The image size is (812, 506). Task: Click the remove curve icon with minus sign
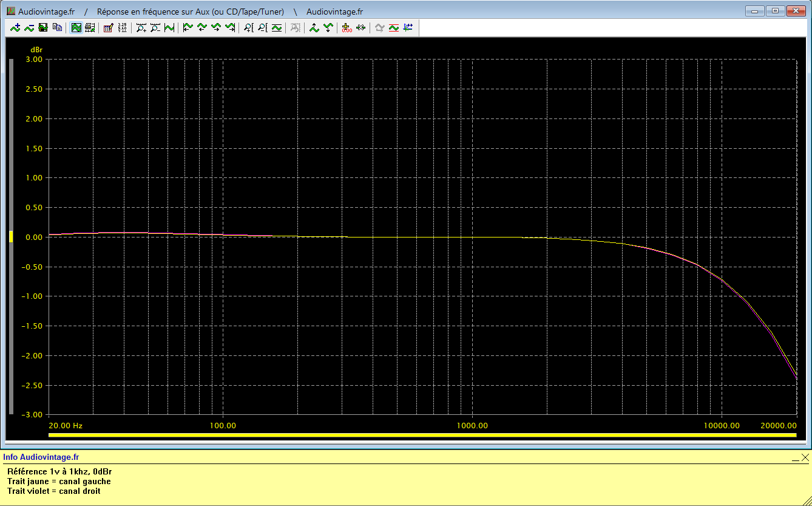(29, 27)
